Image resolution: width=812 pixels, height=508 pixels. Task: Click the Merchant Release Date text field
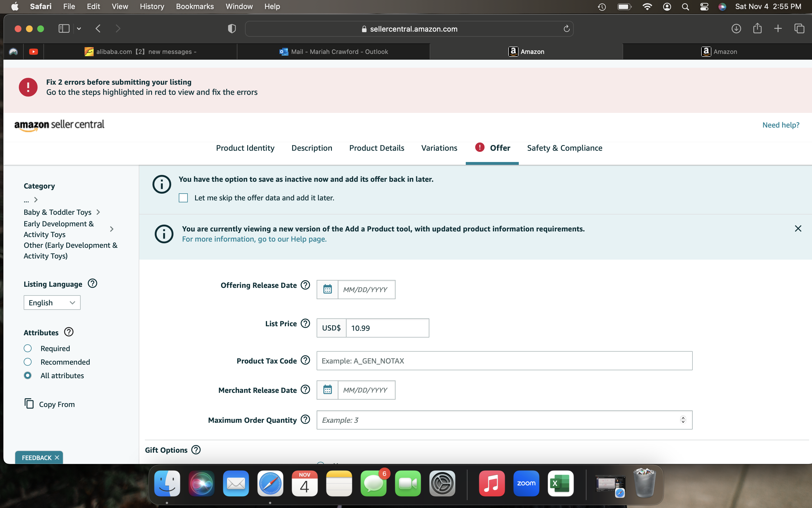[x=366, y=390]
